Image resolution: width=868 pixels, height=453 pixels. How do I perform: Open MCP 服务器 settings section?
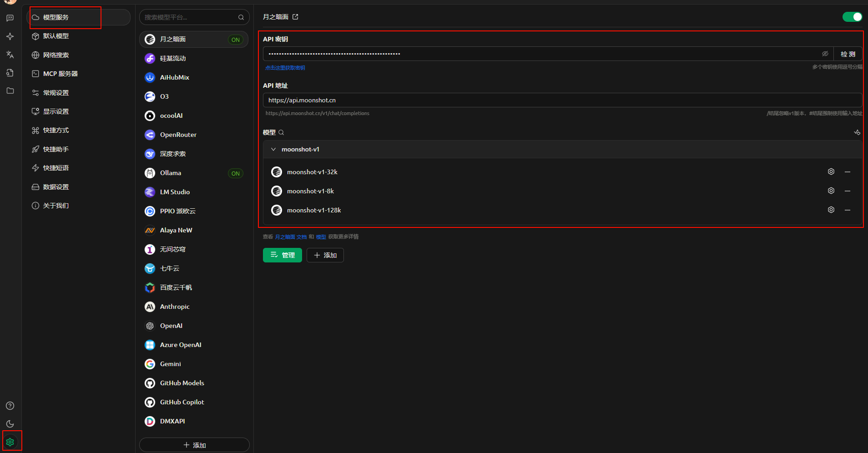[78, 74]
